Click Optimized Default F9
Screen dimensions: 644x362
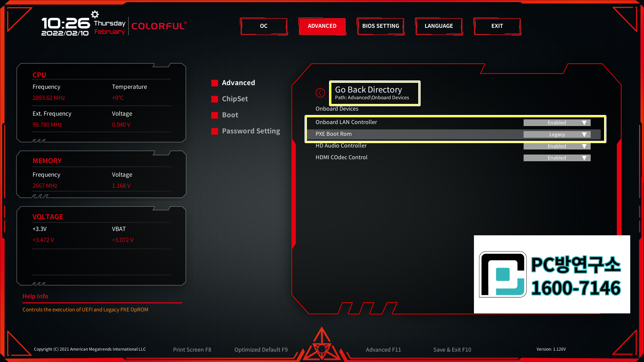pos(261,350)
